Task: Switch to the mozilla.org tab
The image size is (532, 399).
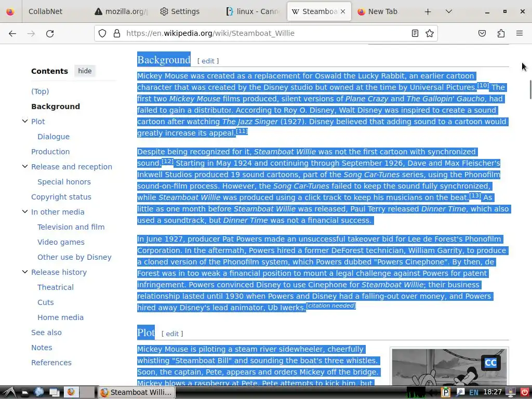Action: click(x=121, y=11)
